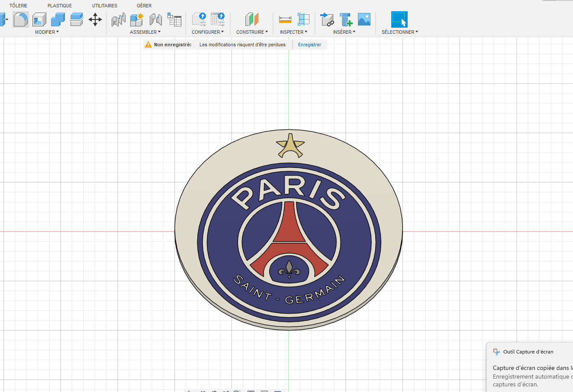Click 'Les modifications risquent d'être perdues' message
Image resolution: width=573 pixels, height=392 pixels.
(x=242, y=45)
